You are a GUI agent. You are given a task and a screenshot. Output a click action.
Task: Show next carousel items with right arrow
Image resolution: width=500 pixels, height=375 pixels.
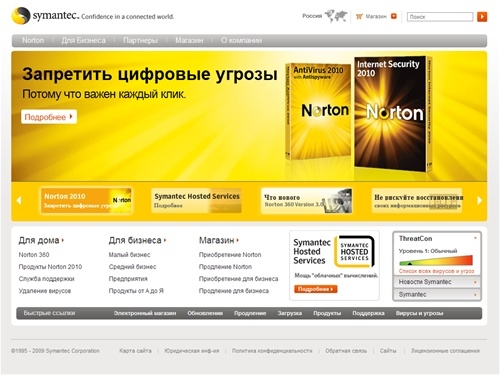point(480,200)
